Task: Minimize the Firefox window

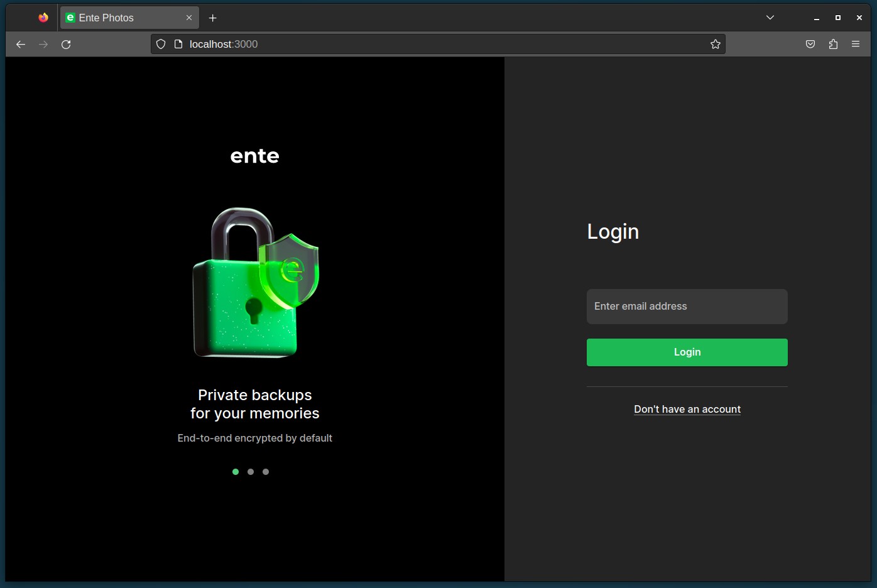Action: pos(817,18)
